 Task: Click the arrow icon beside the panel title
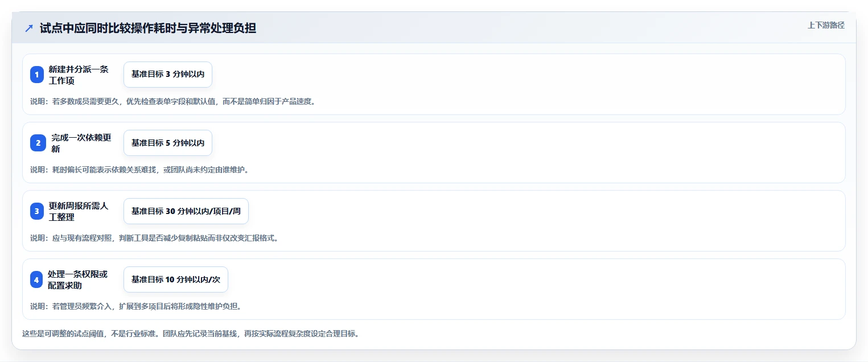tap(29, 28)
